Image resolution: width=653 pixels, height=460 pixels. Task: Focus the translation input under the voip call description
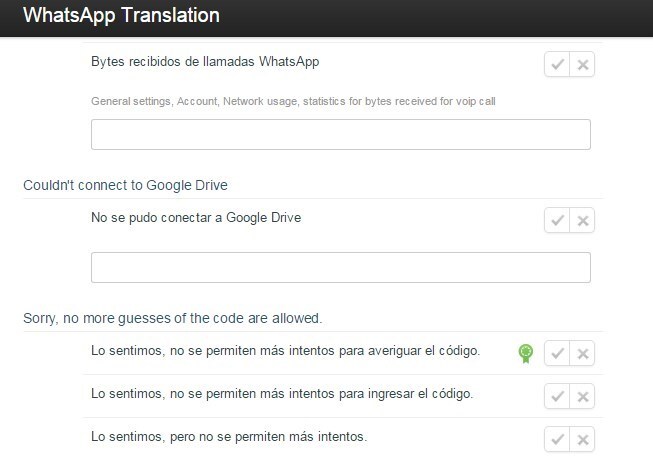(340, 134)
